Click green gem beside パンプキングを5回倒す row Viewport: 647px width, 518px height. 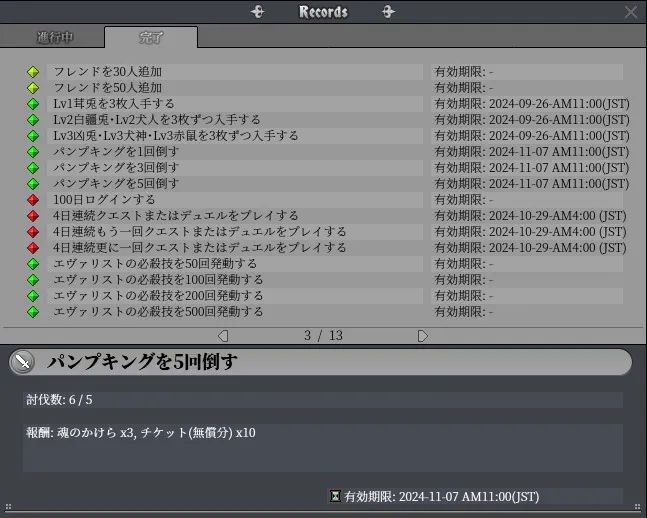point(33,184)
